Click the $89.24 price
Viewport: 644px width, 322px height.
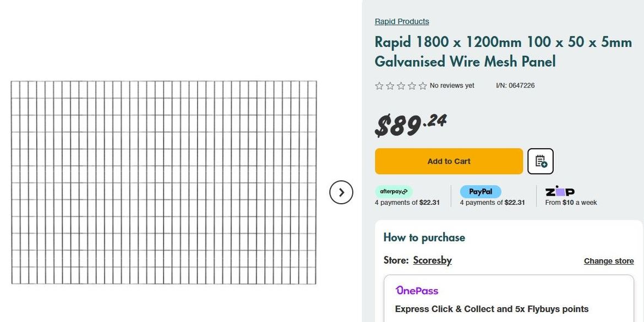click(x=411, y=124)
